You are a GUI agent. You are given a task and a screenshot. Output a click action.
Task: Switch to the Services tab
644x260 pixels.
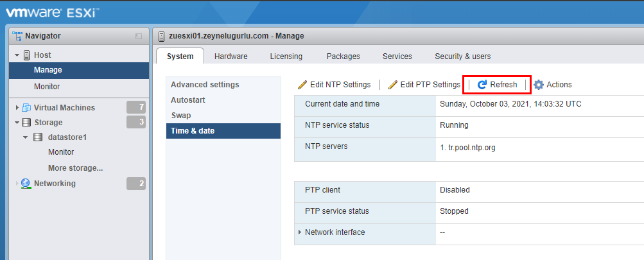coord(397,56)
